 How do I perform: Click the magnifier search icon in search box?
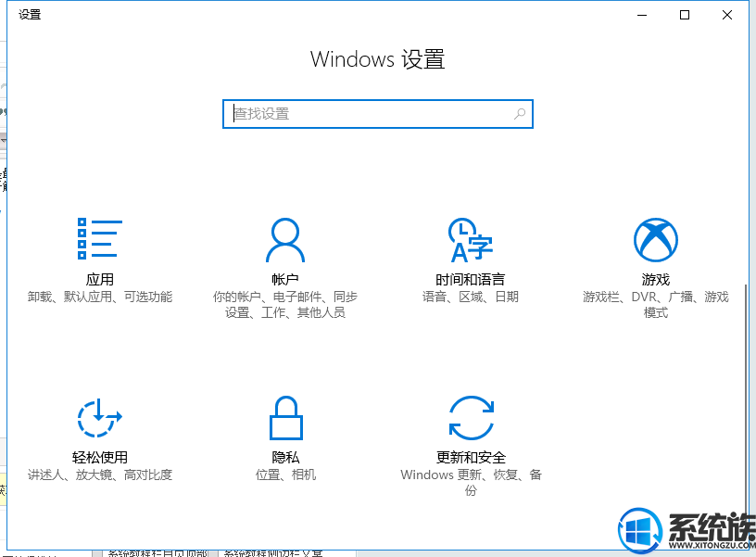pyautogui.click(x=520, y=114)
